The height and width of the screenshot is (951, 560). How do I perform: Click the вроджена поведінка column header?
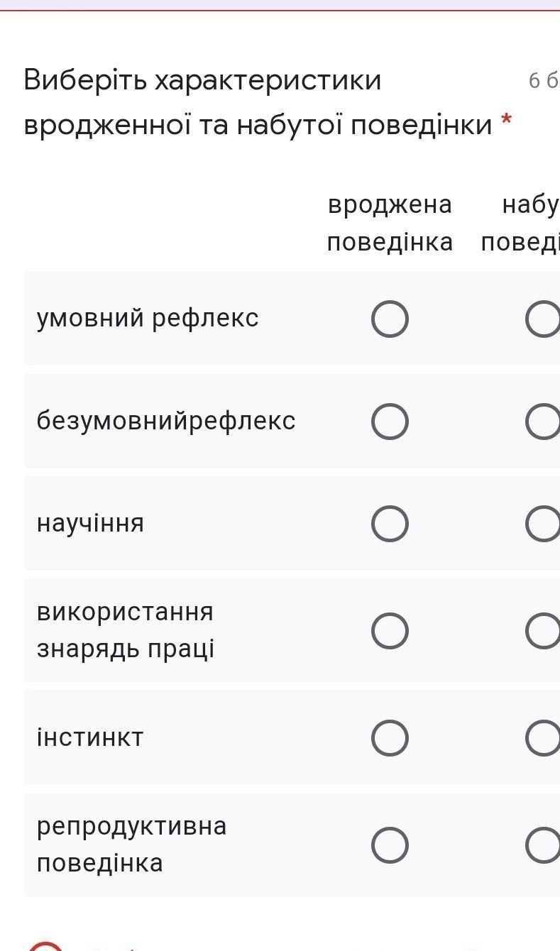pos(390,223)
